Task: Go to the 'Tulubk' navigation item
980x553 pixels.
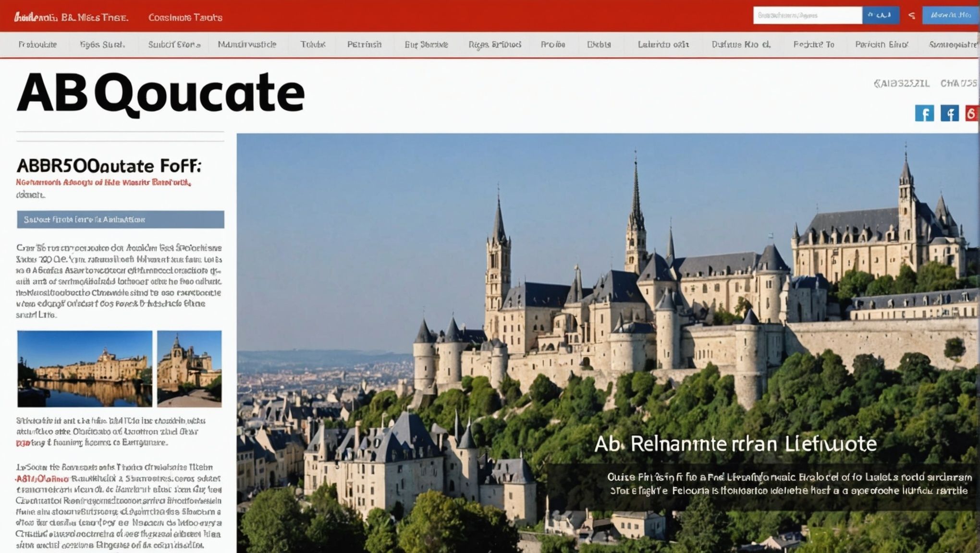Action: tap(313, 45)
